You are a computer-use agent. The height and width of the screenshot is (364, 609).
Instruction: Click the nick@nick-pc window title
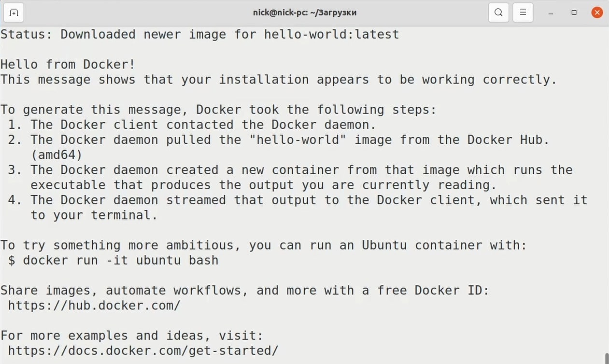pos(305,13)
